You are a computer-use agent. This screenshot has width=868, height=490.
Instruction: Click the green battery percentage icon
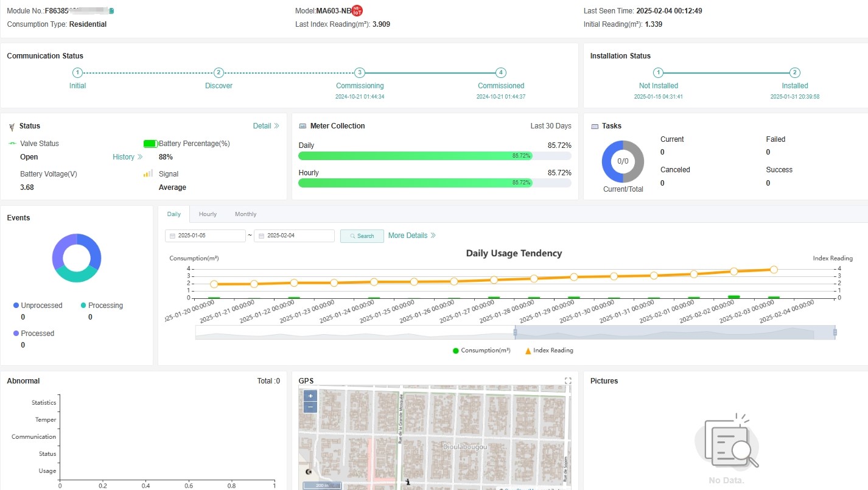click(x=150, y=144)
